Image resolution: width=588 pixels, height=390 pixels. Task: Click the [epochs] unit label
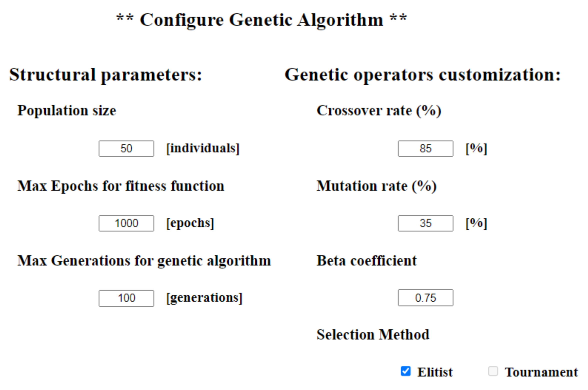click(x=190, y=223)
